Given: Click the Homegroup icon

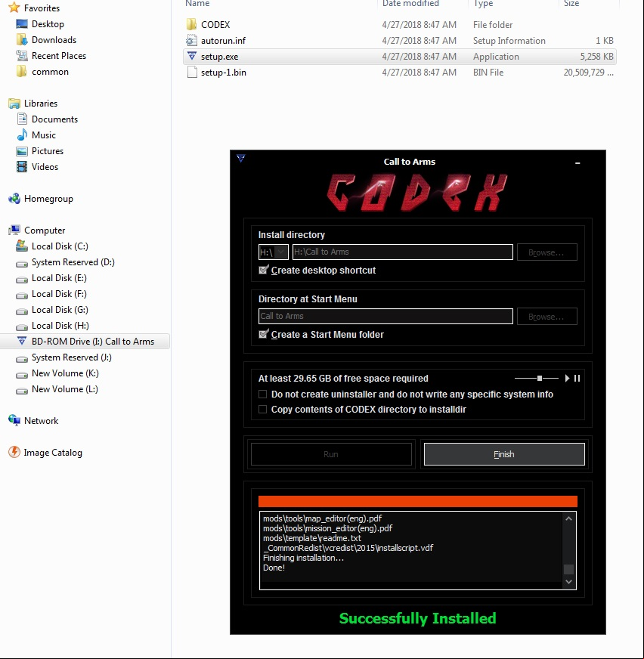Looking at the screenshot, I should point(14,198).
